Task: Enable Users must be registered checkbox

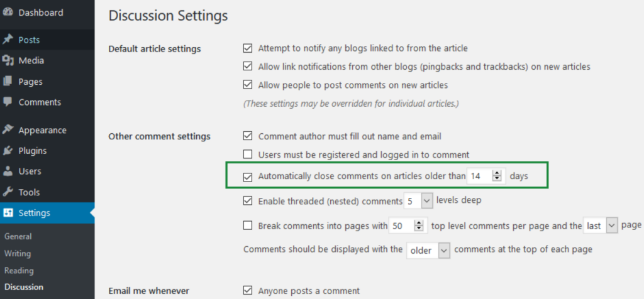Action: [248, 155]
